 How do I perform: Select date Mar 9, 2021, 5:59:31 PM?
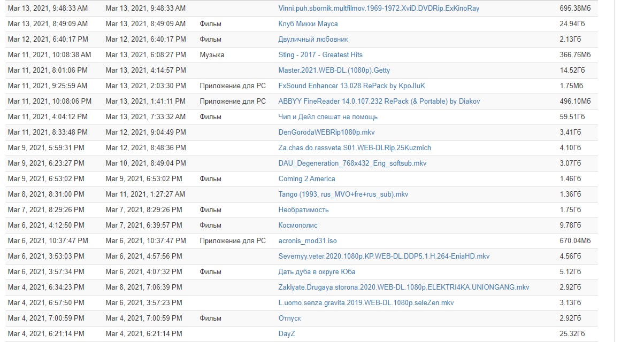(x=45, y=148)
